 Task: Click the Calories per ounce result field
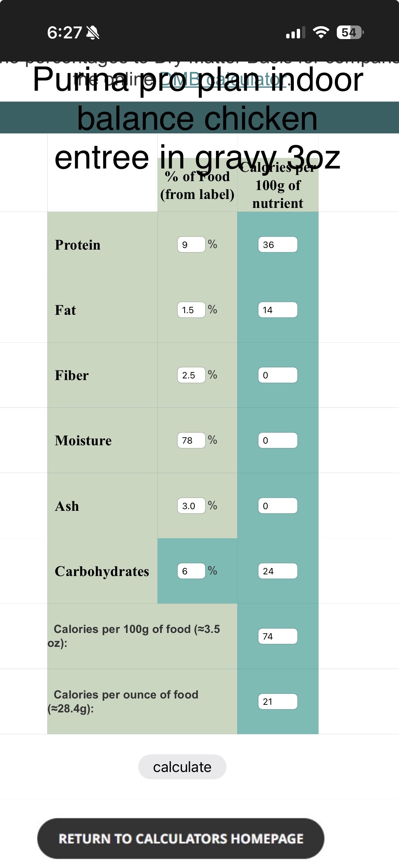tap(278, 701)
